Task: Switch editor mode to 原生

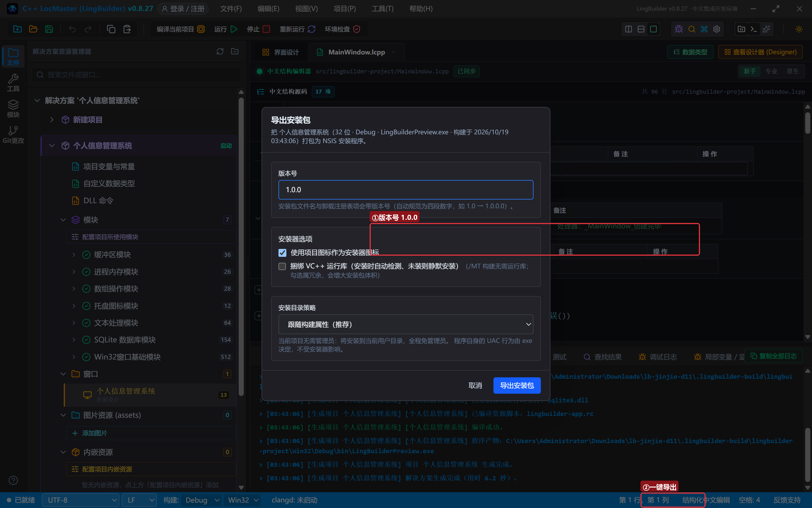Action: point(792,71)
